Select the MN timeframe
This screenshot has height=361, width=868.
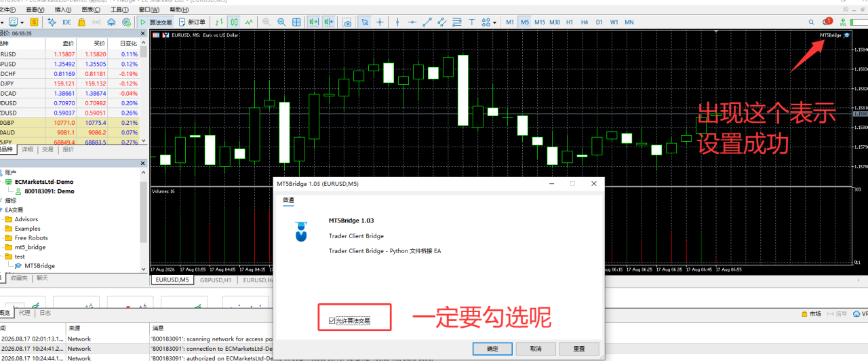point(629,22)
